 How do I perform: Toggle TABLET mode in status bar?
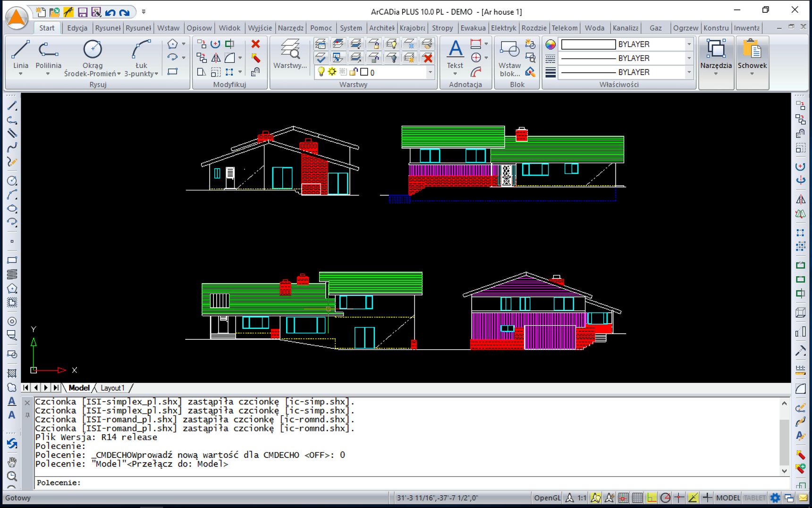point(754,498)
